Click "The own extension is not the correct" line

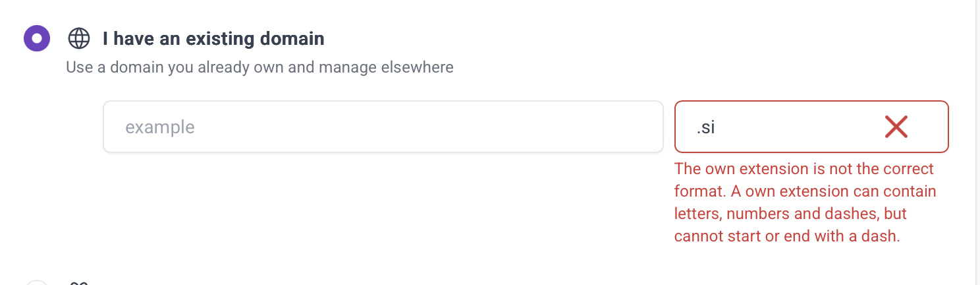[x=804, y=169]
